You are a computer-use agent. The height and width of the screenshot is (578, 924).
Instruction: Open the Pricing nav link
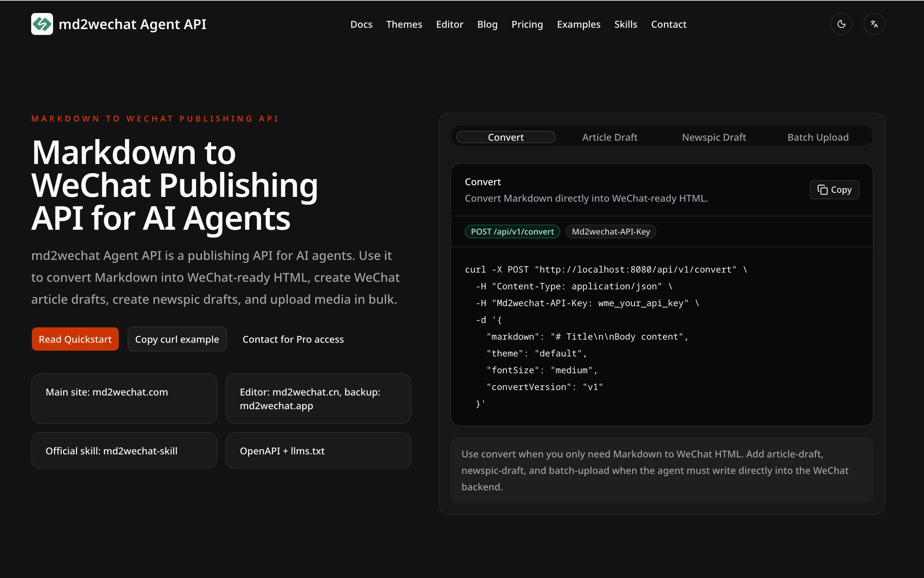tap(527, 24)
